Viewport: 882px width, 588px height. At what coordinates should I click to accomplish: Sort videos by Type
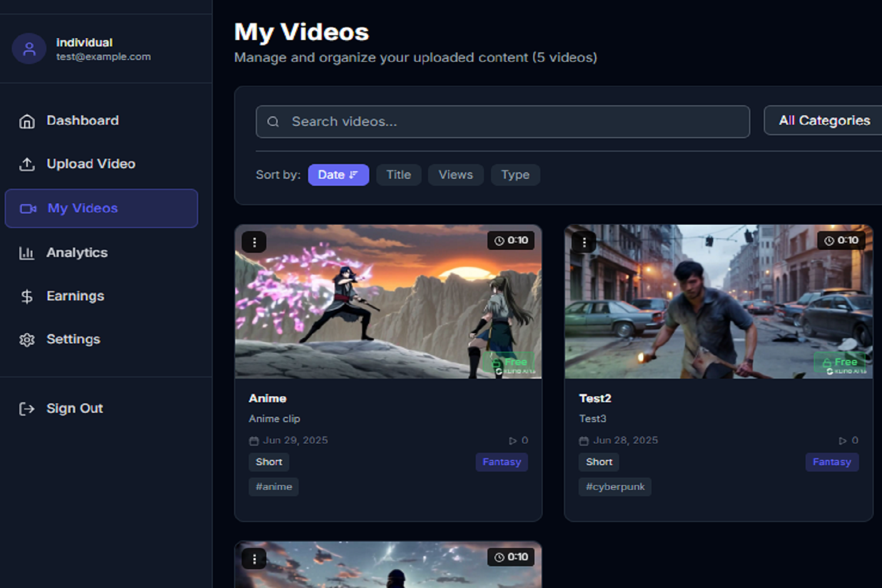pos(515,175)
